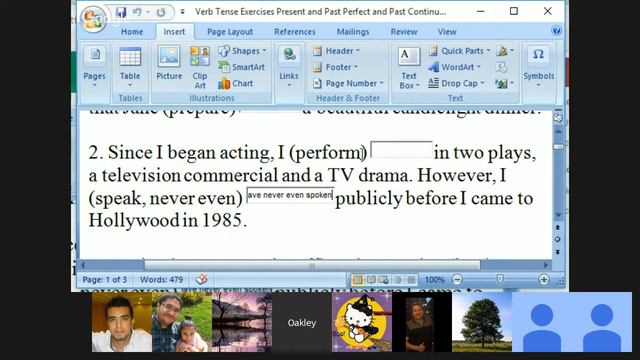Expand the Links dropdown
640x360 pixels.
coord(289,67)
